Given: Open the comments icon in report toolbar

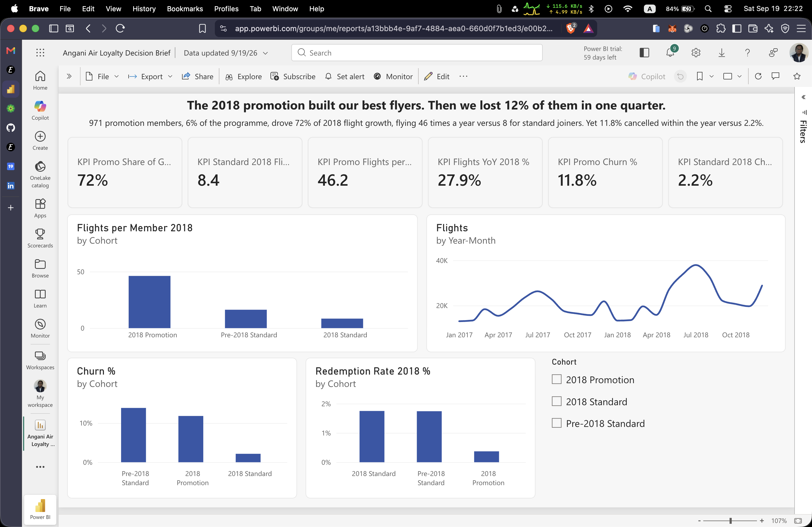Looking at the screenshot, I should pyautogui.click(x=775, y=76).
